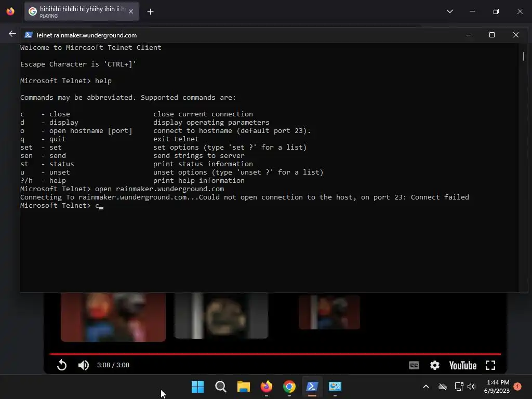Minimize the Firefox browser window
This screenshot has height=399, width=532.
tap(472, 11)
